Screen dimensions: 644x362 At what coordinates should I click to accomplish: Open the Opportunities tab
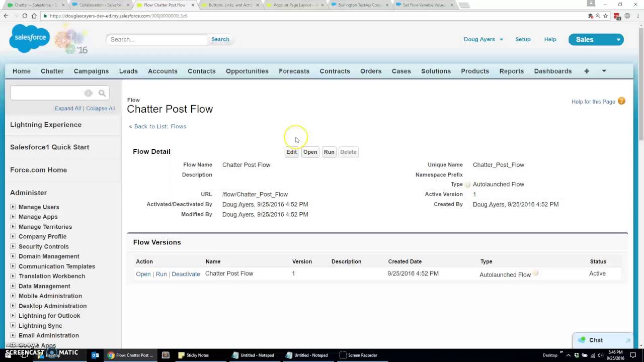pyautogui.click(x=247, y=71)
